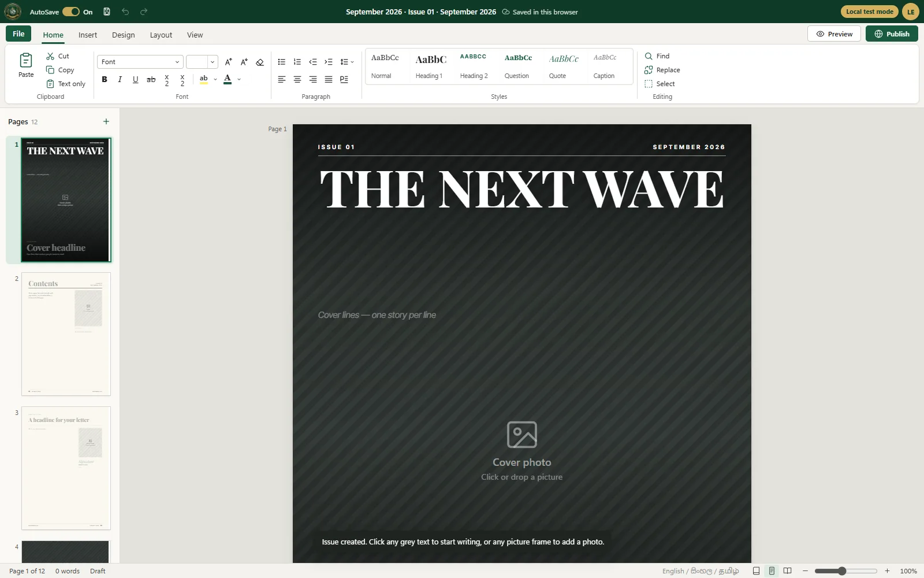Insert a numbered list
Image resolution: width=924 pixels, height=578 pixels.
[297, 62]
